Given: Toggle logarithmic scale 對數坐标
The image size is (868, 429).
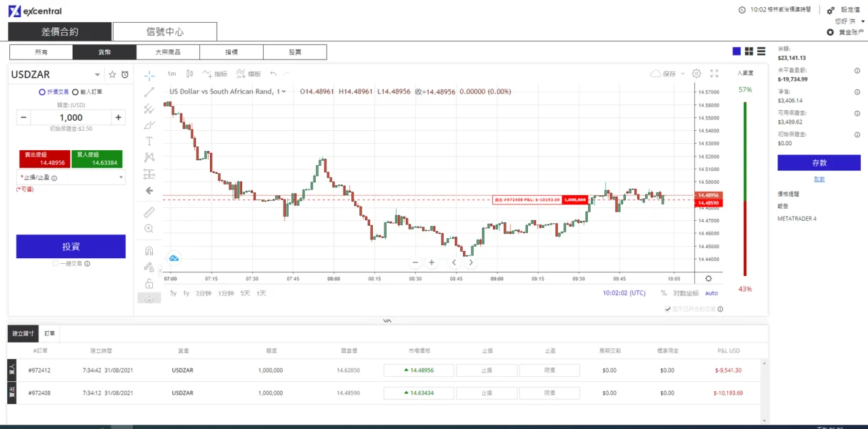Looking at the screenshot, I should click(686, 293).
